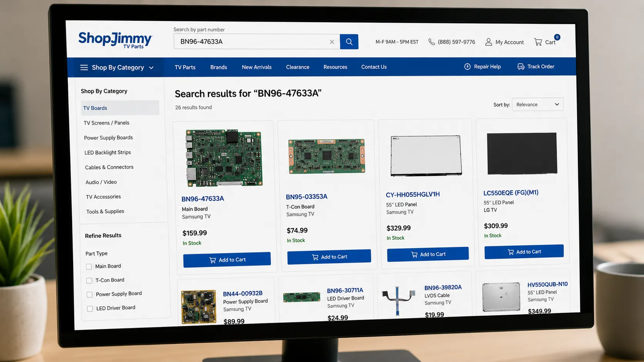Add CY-HH055HGLV1H LED panel to cart
This screenshot has height=362, width=644.
[428, 254]
